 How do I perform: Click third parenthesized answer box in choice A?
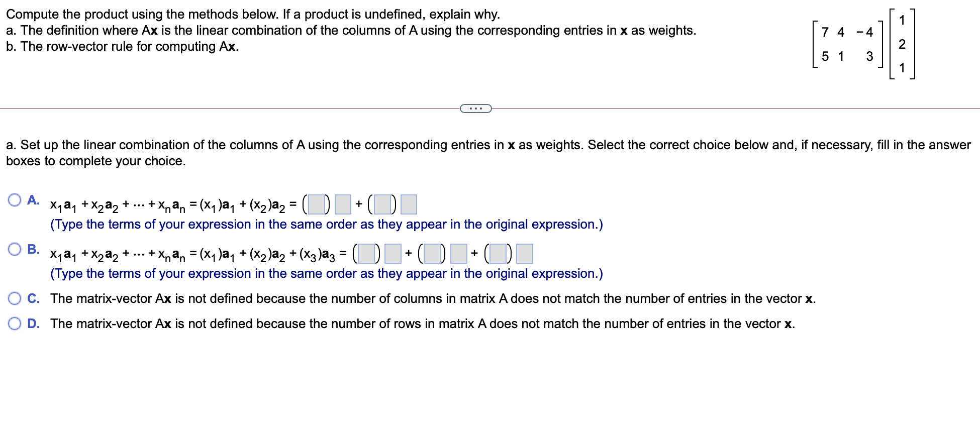click(x=383, y=204)
